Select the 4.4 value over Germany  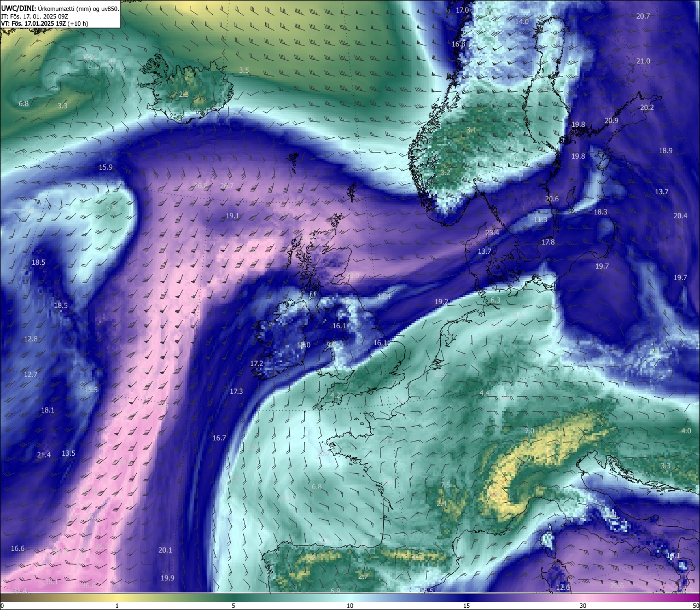pyautogui.click(x=484, y=393)
